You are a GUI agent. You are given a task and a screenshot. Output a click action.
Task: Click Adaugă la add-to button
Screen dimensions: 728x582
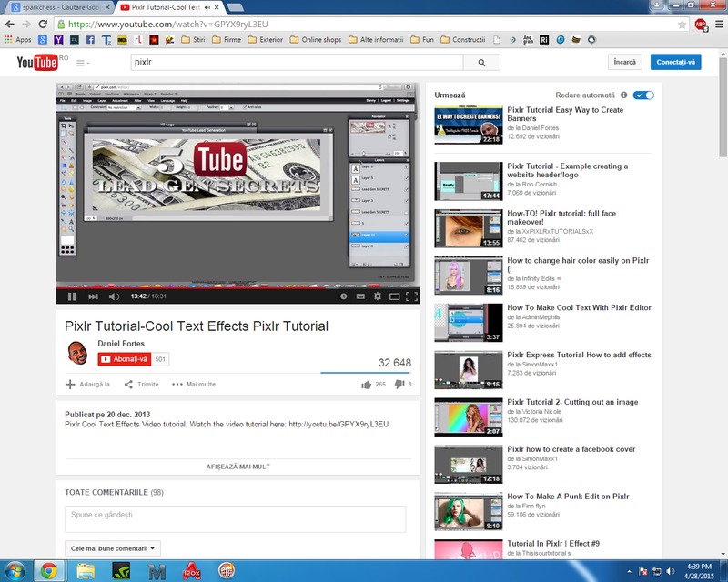[x=87, y=385]
